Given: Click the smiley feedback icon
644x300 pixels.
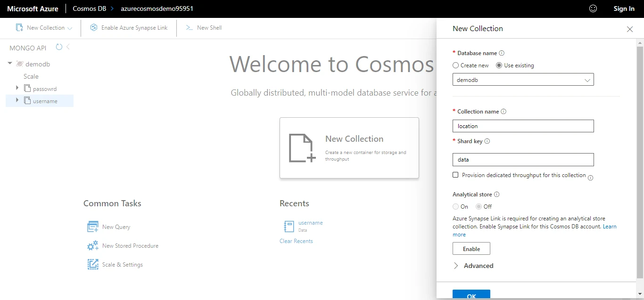Looking at the screenshot, I should click(593, 8).
